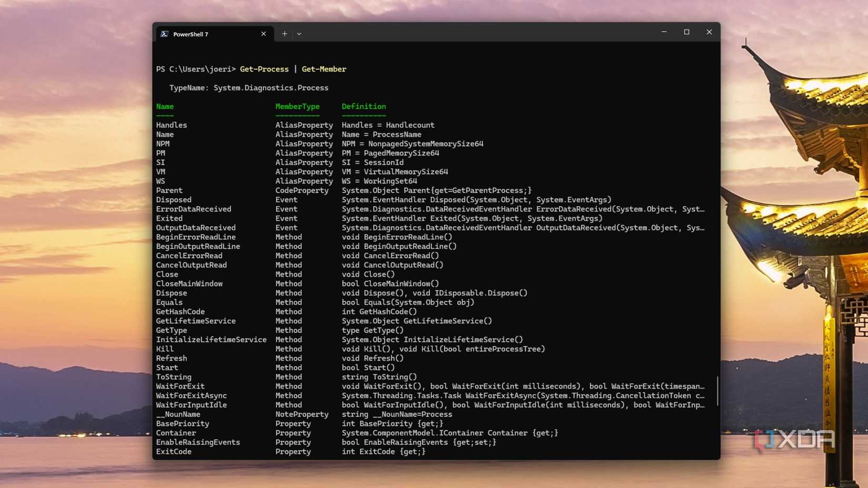Image resolution: width=868 pixels, height=488 pixels.
Task: Click the MemberType column header
Action: [297, 106]
